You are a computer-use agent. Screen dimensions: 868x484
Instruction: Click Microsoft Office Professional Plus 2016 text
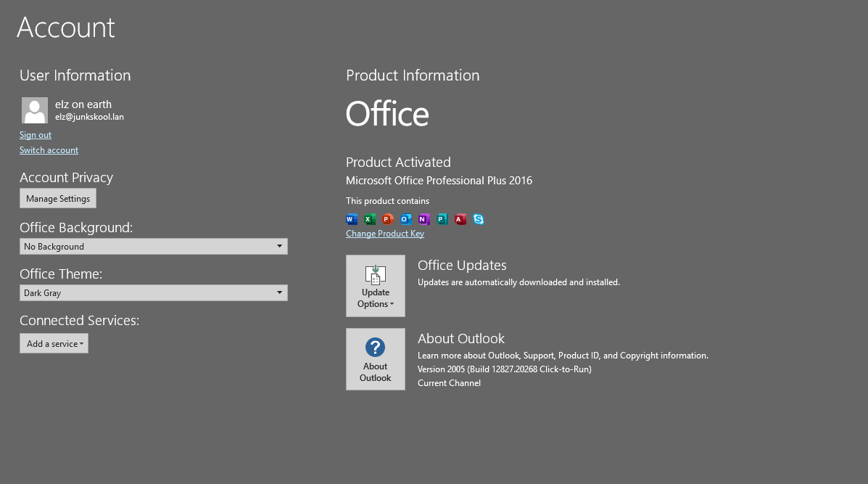point(439,181)
